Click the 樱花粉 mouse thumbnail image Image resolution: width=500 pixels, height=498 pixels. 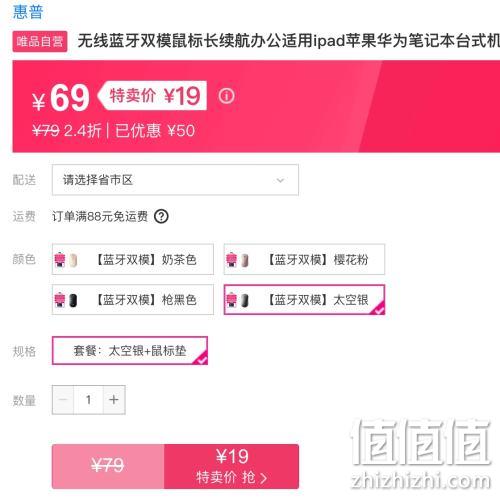point(238,260)
